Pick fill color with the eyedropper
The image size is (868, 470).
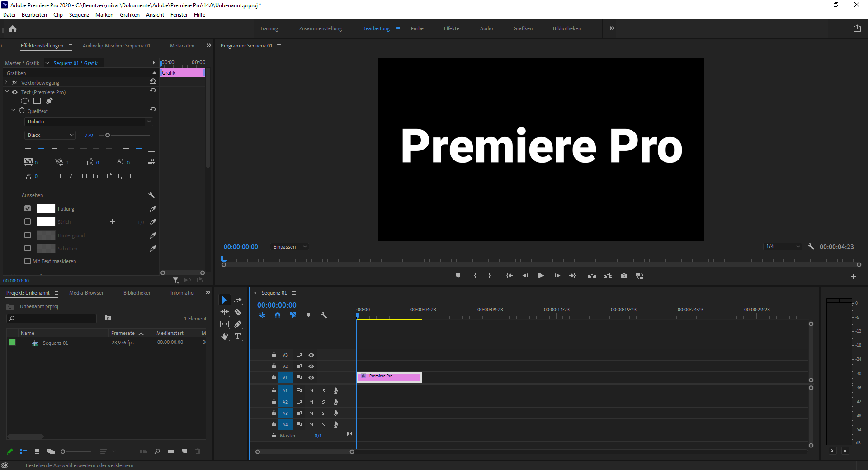click(x=153, y=209)
